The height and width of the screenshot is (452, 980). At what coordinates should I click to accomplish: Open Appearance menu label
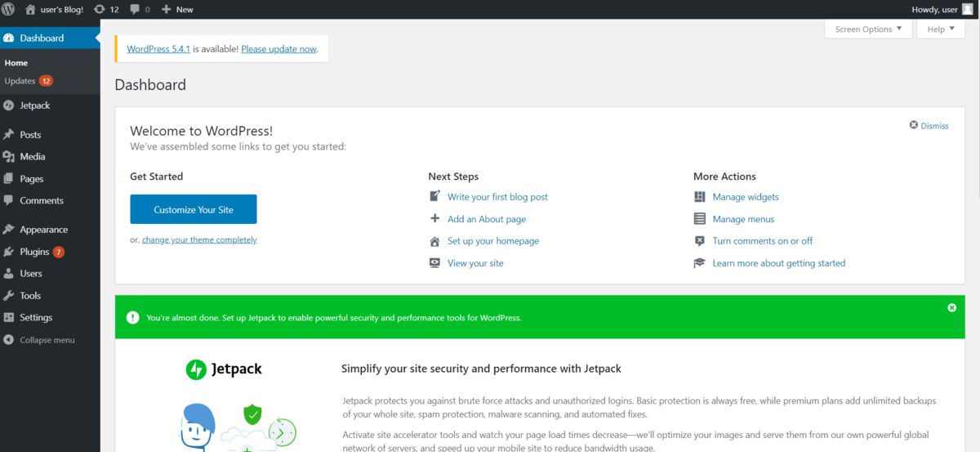[44, 230]
